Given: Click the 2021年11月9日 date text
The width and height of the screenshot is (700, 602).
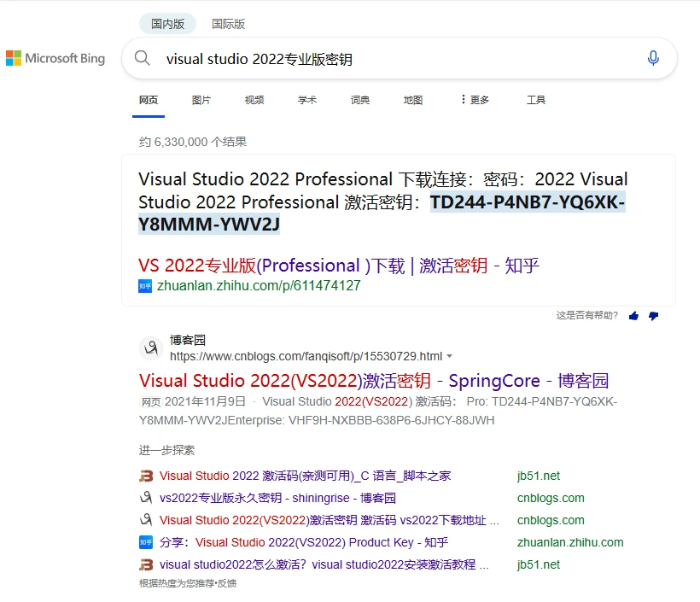Looking at the screenshot, I should (x=205, y=402).
